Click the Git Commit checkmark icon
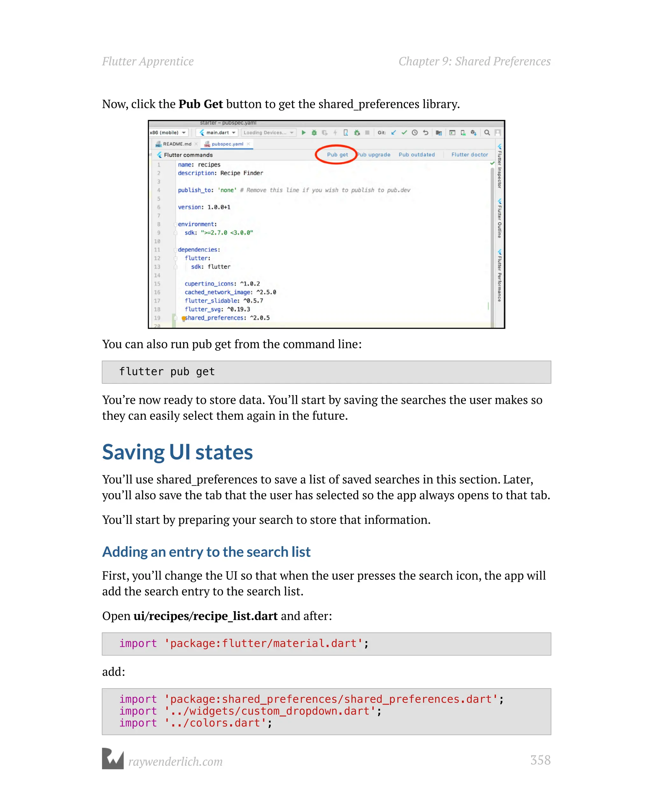652x812 pixels. [404, 133]
